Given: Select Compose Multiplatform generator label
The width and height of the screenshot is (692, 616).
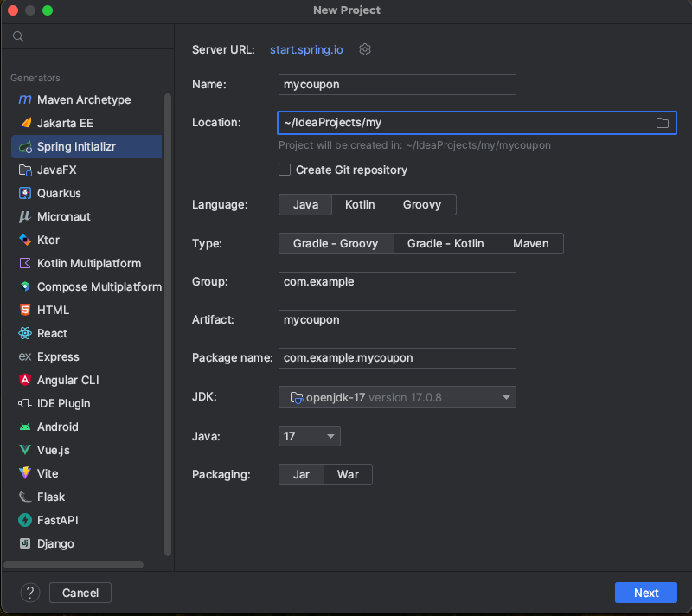Looking at the screenshot, I should pyautogui.click(x=99, y=287).
